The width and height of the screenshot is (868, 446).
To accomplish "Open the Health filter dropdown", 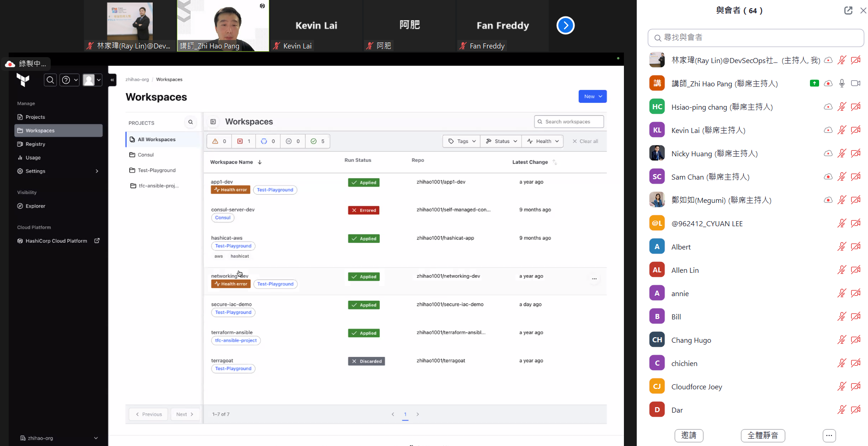I will click(543, 141).
